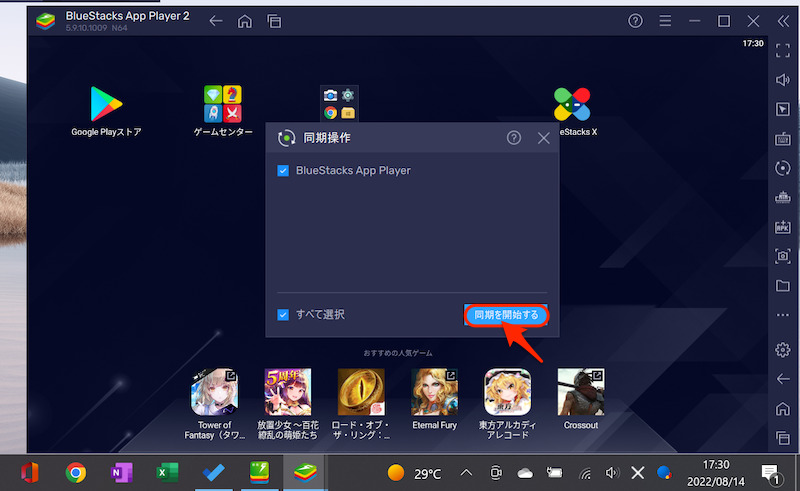Collapse the sidebar with double chevron
This screenshot has width=800, height=491.
(783, 21)
